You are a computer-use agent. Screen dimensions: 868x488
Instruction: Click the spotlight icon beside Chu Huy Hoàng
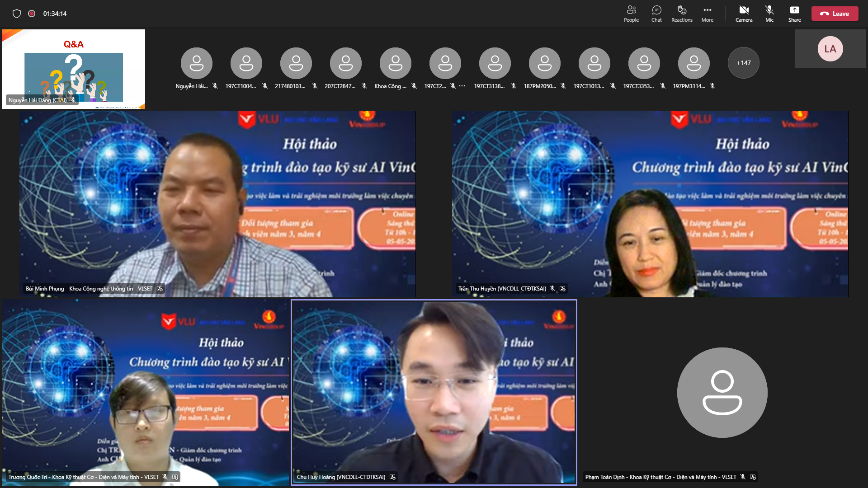pos(392,477)
